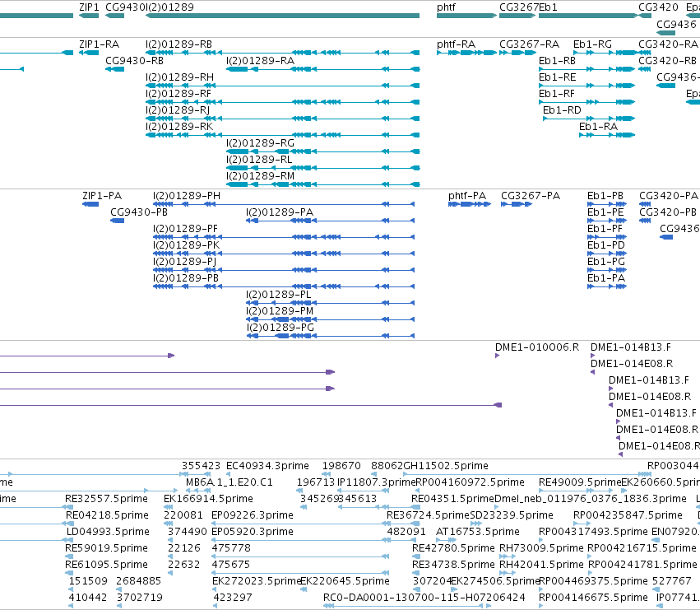Select the CG9430-PB protein label

139,212
